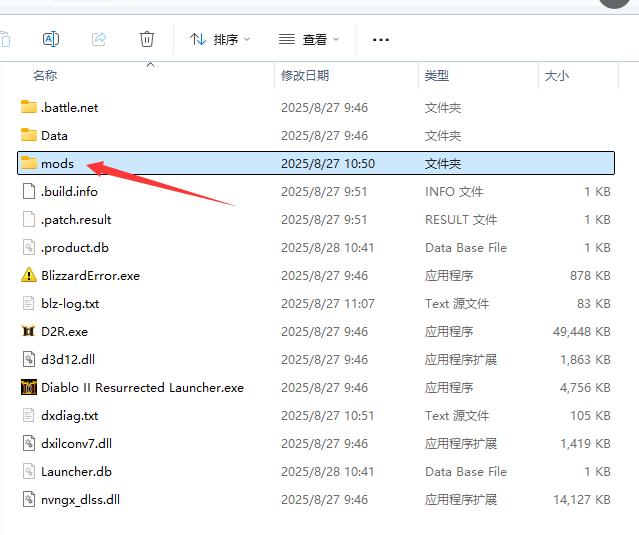Select the dxilconv7.dll file name
The height and width of the screenshot is (535, 639).
point(77,443)
